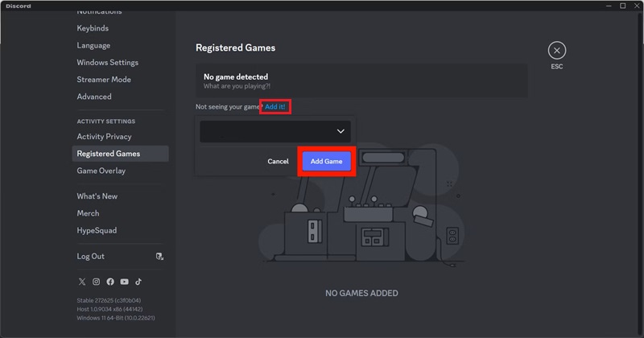Close settings with the ESC circle button
This screenshot has height=338, width=644.
[x=557, y=50]
